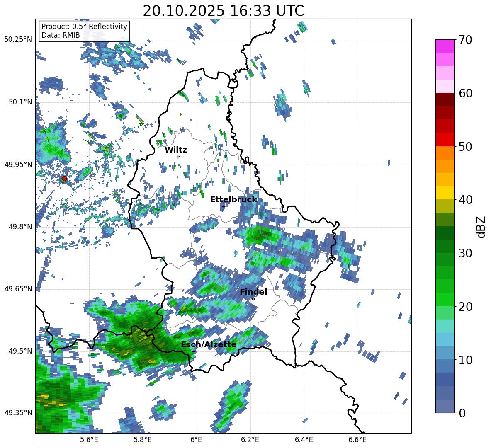Click the colorbar tick label 10
Image resolution: width=491 pixels, height=448 pixels.
click(466, 360)
